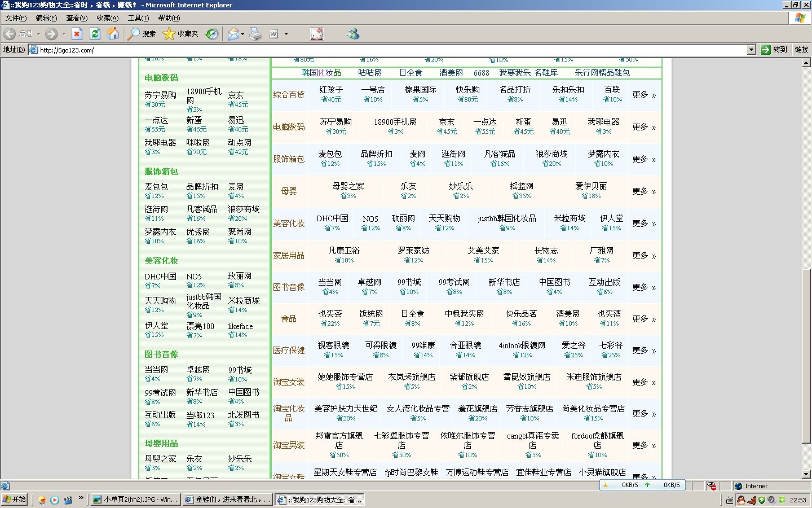Screen dimensions: 812x508
Task: Click the 韩国化妆品 link in the top strip
Action: (x=321, y=73)
